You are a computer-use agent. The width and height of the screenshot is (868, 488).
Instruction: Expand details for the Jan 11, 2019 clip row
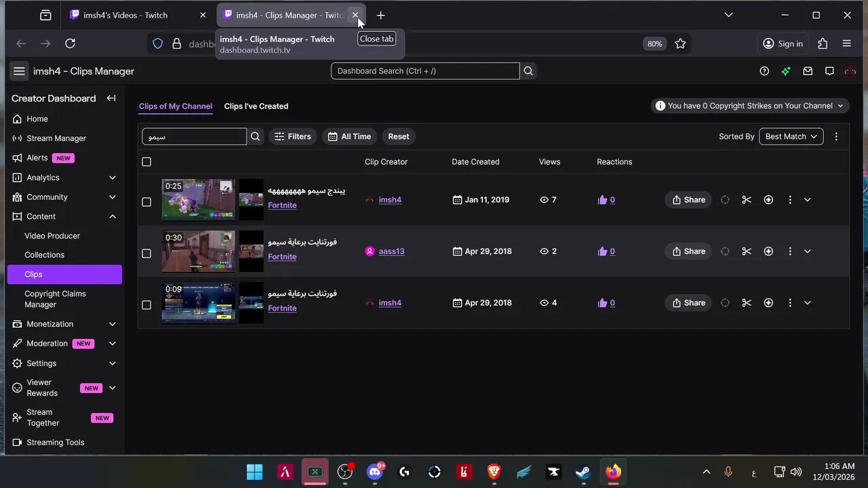pos(807,200)
